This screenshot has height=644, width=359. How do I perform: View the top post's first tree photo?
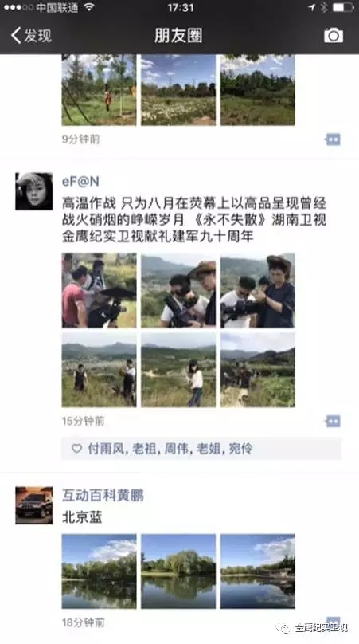click(x=100, y=90)
